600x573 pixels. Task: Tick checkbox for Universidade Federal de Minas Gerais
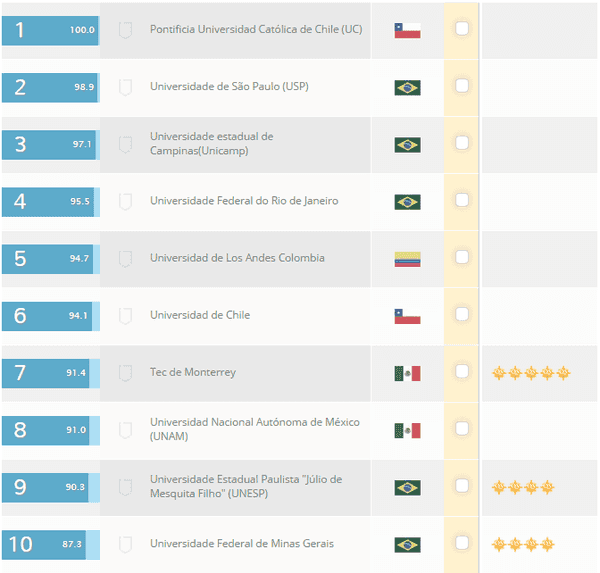(462, 543)
